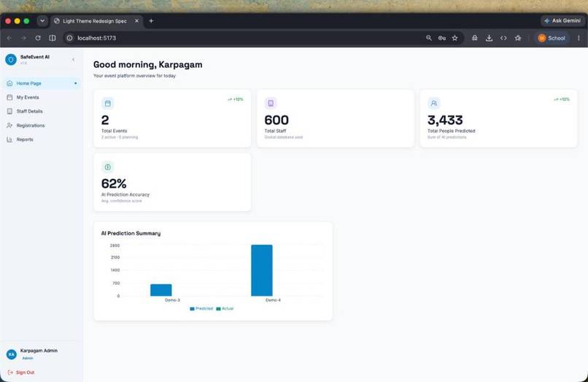
Task: Click the calendar icon on Total Events card
Action: [x=108, y=103]
